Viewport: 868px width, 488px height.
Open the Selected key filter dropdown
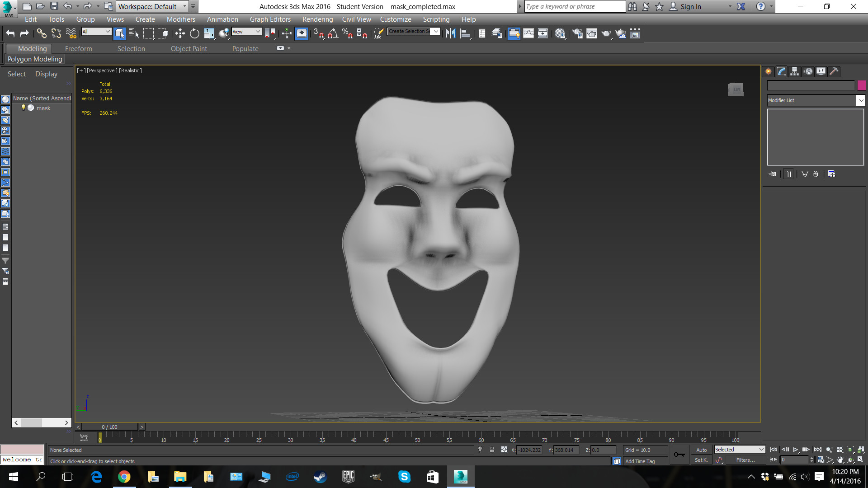tap(740, 450)
